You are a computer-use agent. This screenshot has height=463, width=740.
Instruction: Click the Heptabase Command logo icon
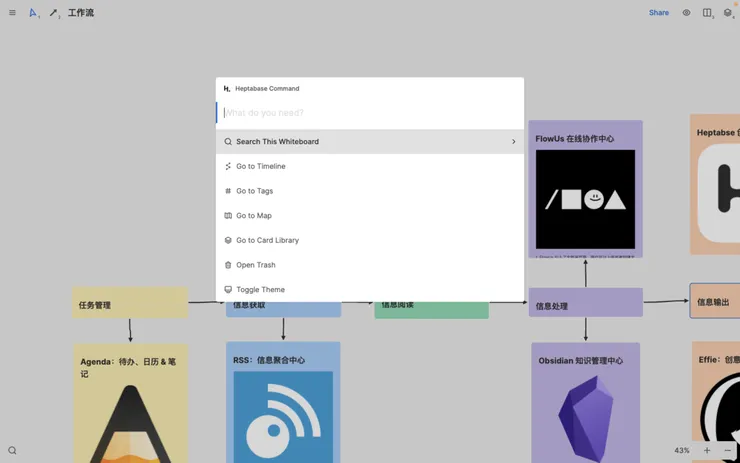pyautogui.click(x=227, y=89)
